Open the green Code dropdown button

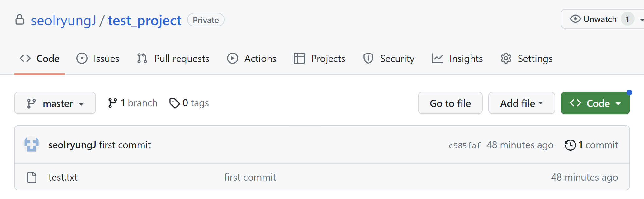click(595, 103)
